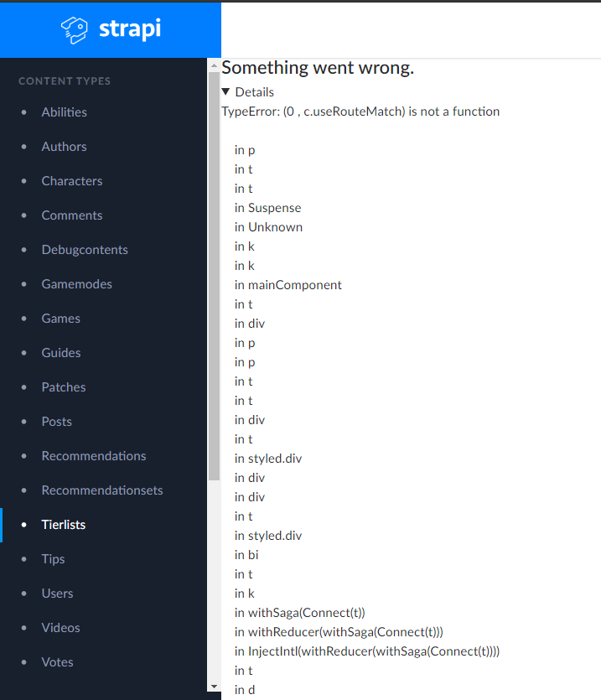Viewport: 601px width, 700px height.
Task: Open the Recommendations content type
Action: pyautogui.click(x=93, y=455)
